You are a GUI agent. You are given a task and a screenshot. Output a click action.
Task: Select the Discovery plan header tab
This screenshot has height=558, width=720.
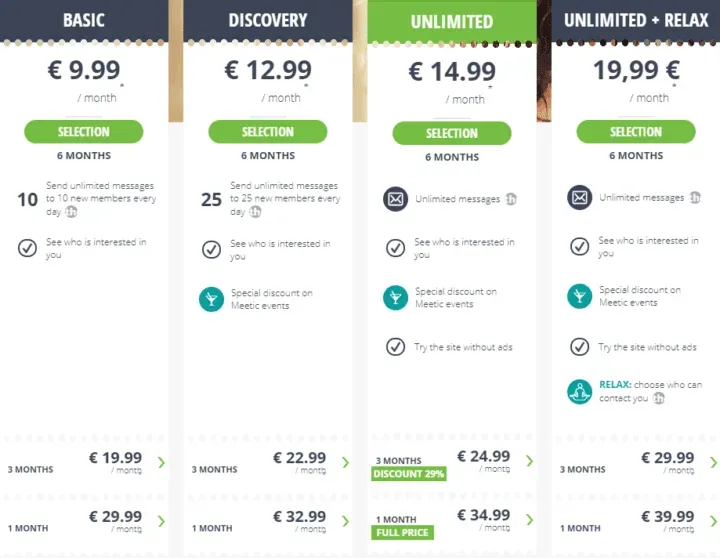point(267,20)
